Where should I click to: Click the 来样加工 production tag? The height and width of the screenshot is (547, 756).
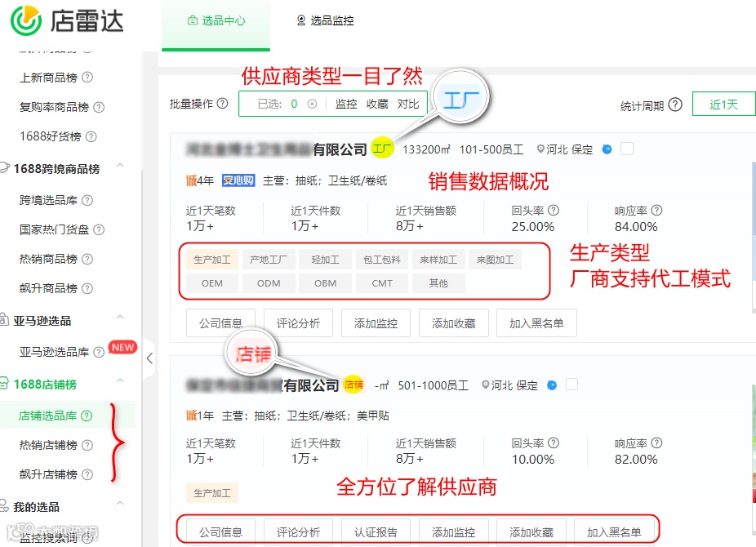click(x=438, y=260)
